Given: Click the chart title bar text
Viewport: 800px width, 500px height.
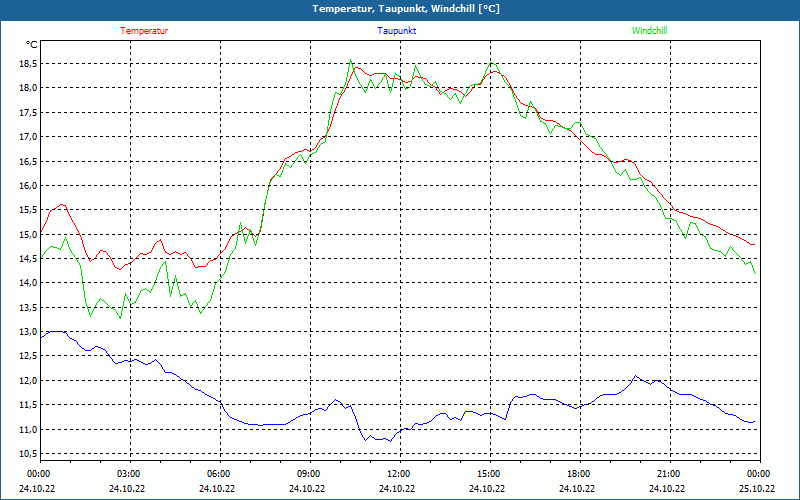Looking at the screenshot, I should click(x=406, y=9).
